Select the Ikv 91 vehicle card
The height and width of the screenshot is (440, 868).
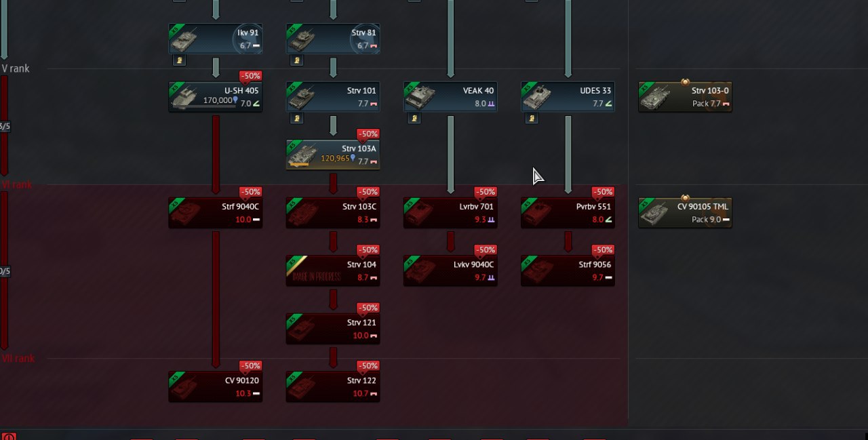[216, 39]
